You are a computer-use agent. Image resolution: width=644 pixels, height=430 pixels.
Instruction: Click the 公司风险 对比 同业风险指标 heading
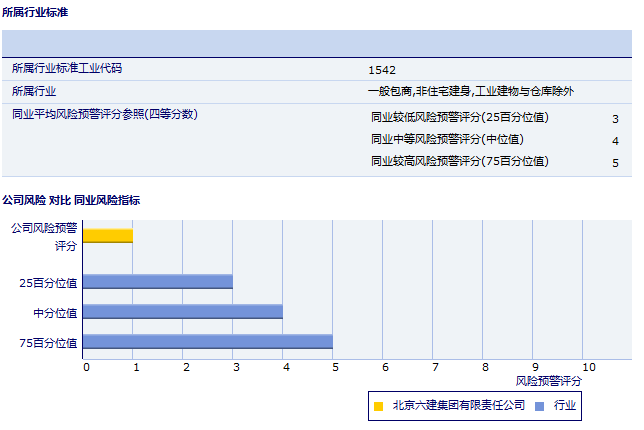(x=71, y=200)
